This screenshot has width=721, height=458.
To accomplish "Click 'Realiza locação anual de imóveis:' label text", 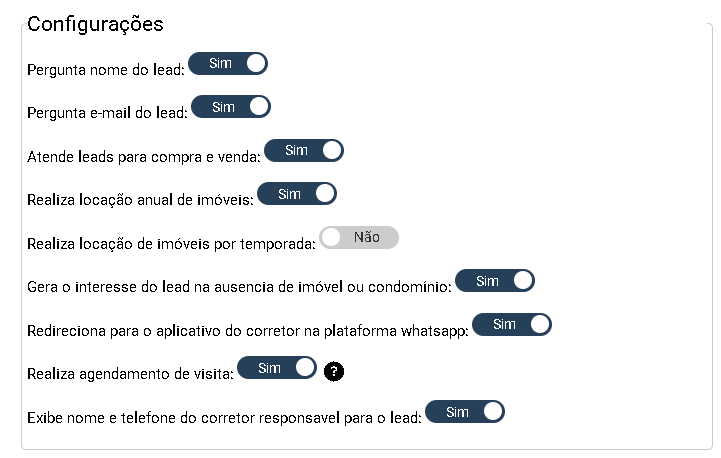I will [x=141, y=200].
